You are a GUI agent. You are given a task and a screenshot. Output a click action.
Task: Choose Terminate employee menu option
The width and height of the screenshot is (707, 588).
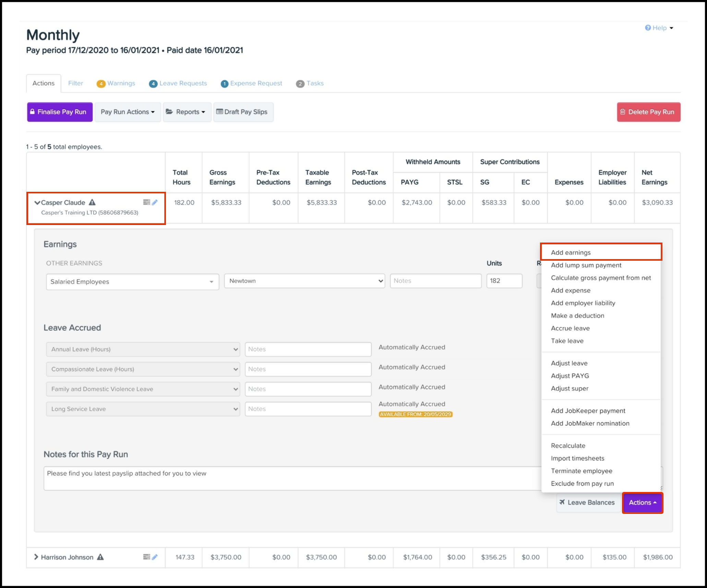coord(581,471)
